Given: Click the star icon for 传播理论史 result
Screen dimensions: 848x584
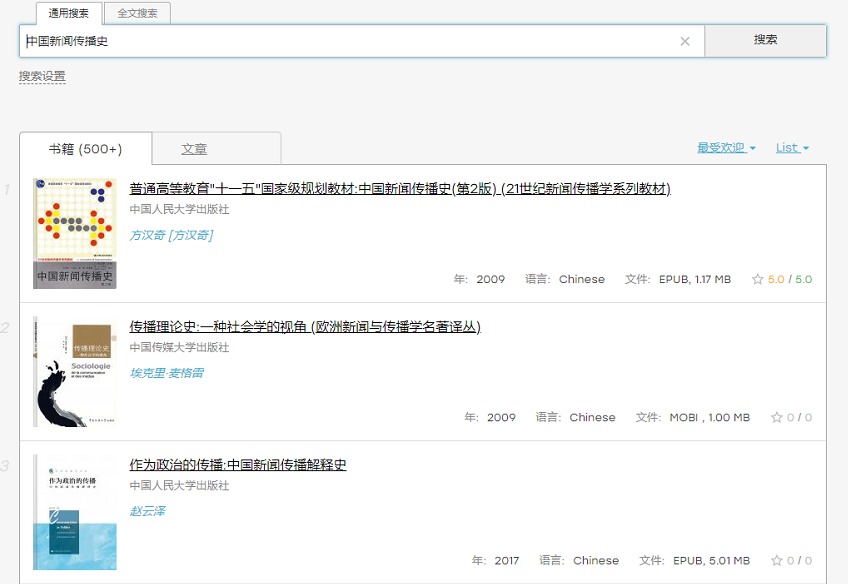Looking at the screenshot, I should pos(776,418).
